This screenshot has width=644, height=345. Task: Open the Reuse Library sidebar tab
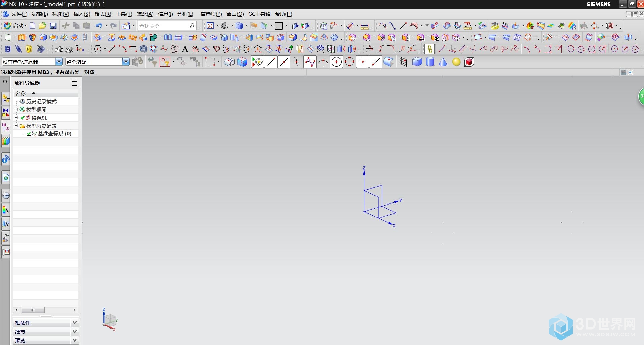pyautogui.click(x=6, y=140)
